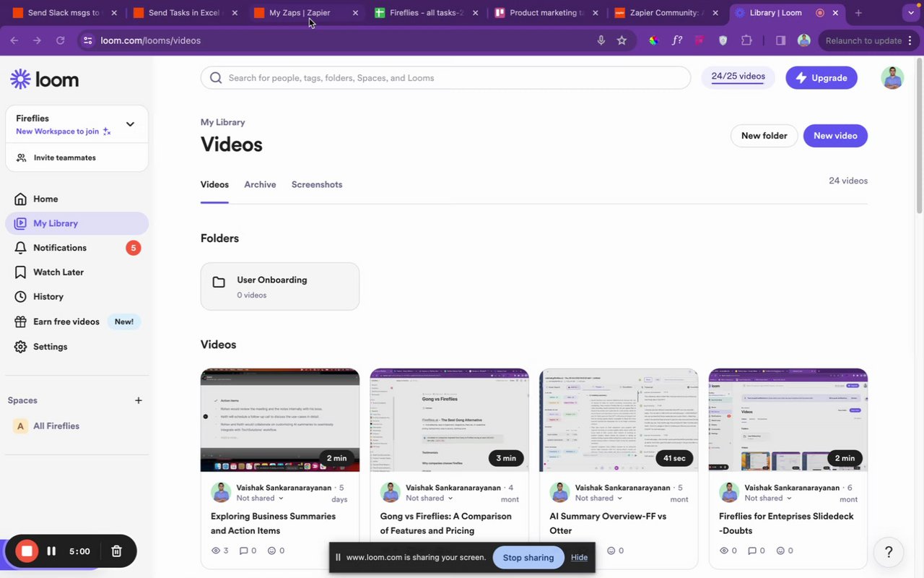Switch to the Zapier Community browser tab

point(666,13)
